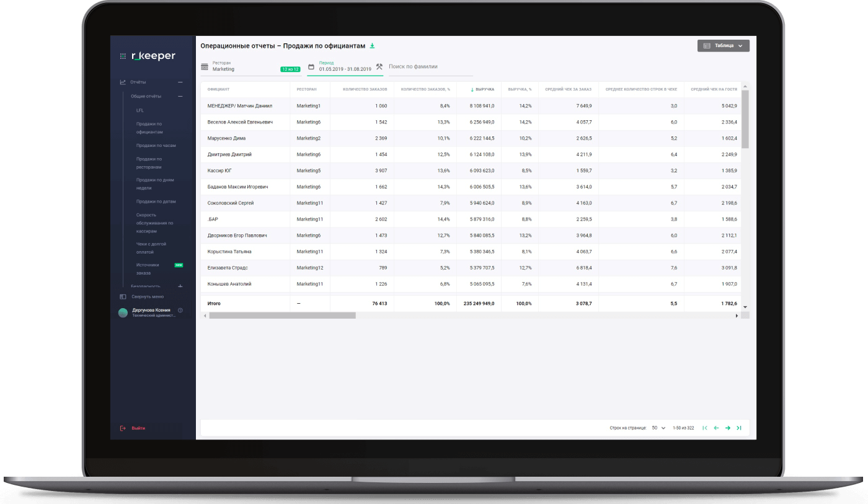
Task: Open the Таблица view dropdown
Action: coord(724,45)
